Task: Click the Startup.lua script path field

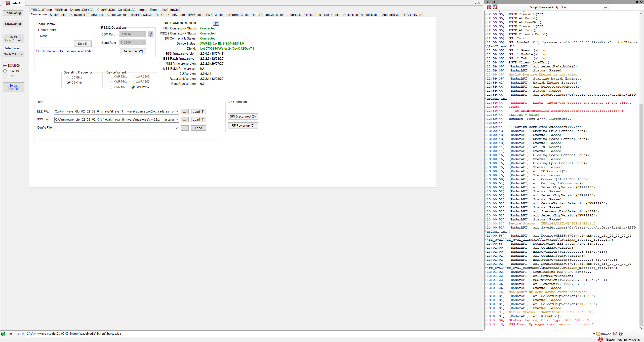Action: pyautogui.click(x=309, y=334)
